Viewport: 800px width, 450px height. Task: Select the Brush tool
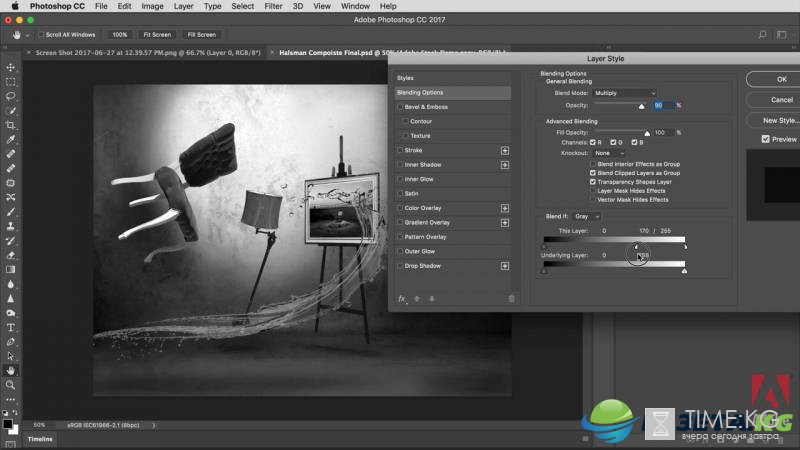10,212
